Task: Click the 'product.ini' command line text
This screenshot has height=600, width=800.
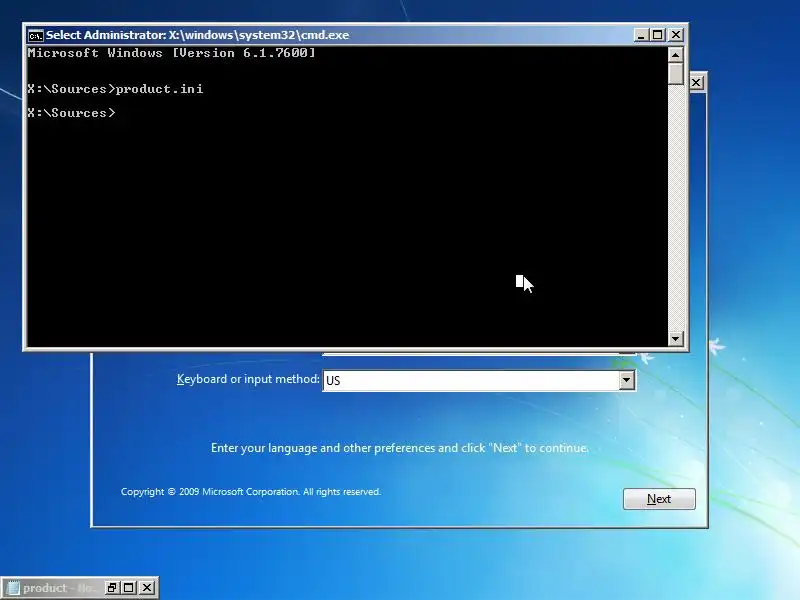Action: [x=159, y=89]
